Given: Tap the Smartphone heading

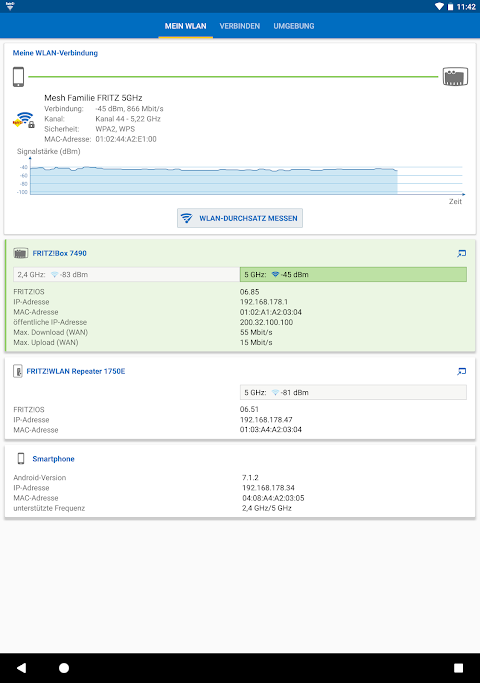Looking at the screenshot, I should 54,459.
